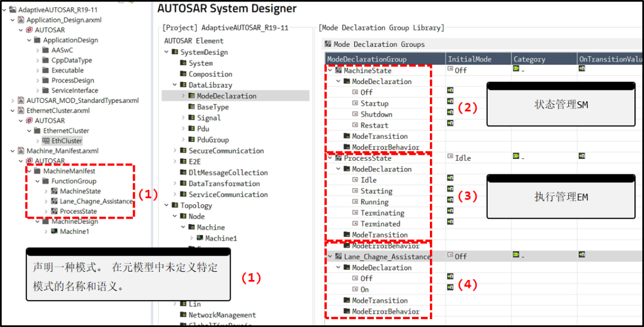Open the PduGroup element
This screenshot has height=327, width=644.
point(213,140)
